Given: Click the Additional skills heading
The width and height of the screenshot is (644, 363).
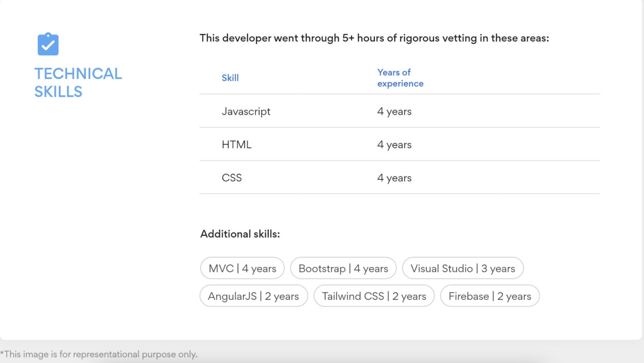Looking at the screenshot, I should tap(240, 234).
